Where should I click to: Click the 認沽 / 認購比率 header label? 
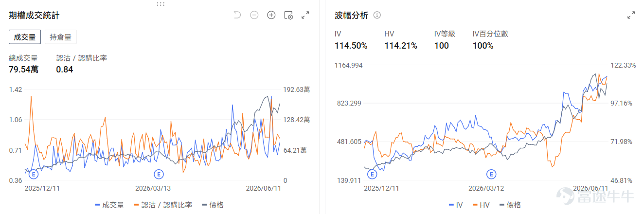[x=81, y=58]
